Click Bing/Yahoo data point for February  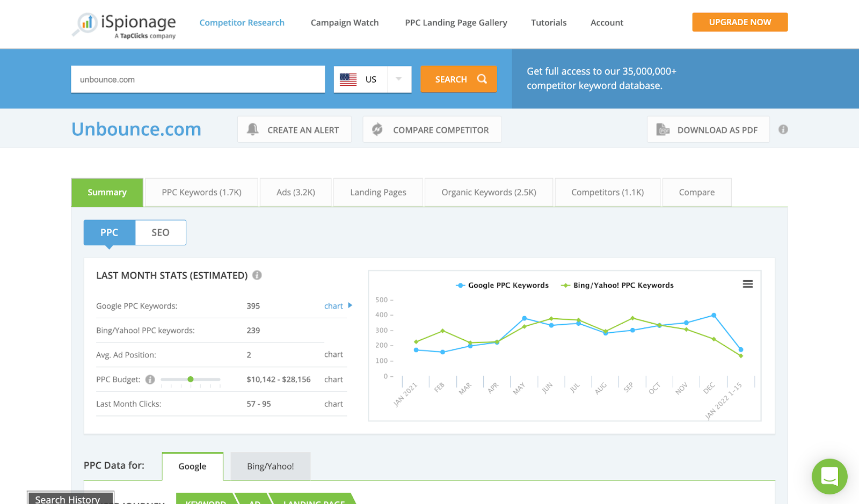pyautogui.click(x=443, y=331)
